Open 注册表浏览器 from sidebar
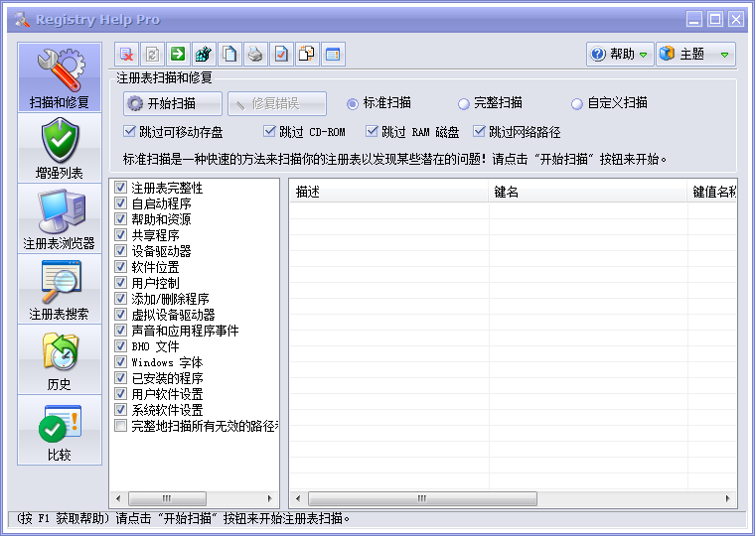Screen dimensions: 756x537 60,219
